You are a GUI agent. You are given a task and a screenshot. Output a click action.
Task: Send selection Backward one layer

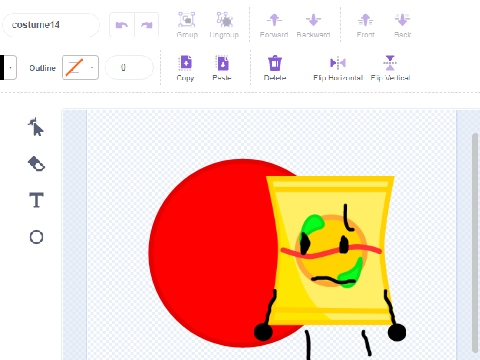313,25
